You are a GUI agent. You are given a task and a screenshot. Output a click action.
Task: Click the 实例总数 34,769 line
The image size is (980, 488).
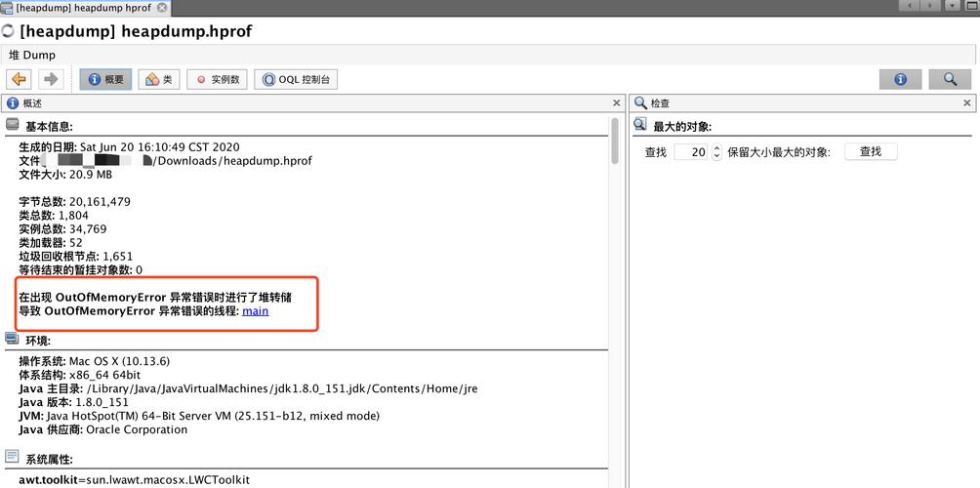tap(62, 228)
